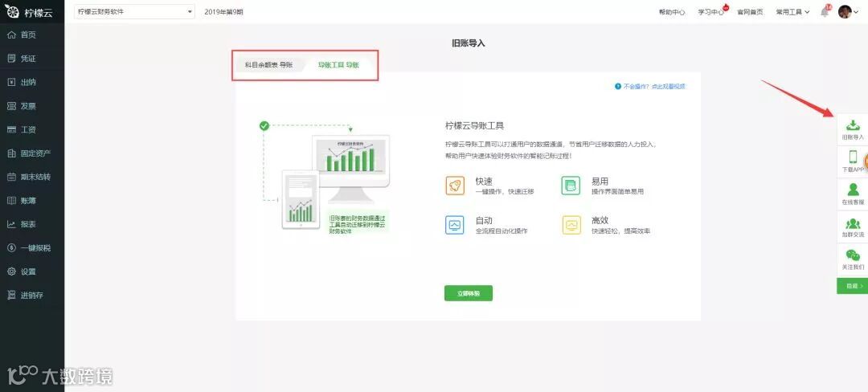Click the 自动 feature icon
Viewport: 868px width, 392px height.
click(455, 225)
